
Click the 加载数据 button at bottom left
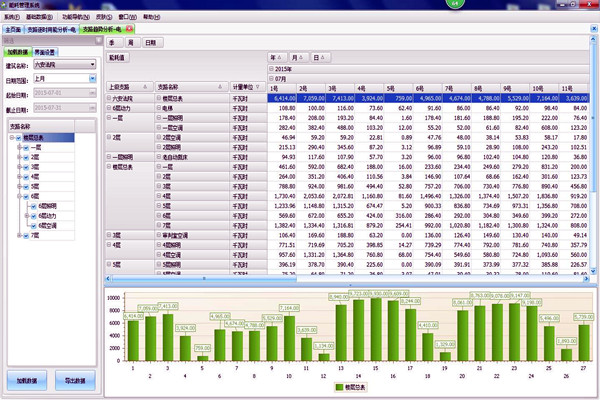[x=26, y=382]
